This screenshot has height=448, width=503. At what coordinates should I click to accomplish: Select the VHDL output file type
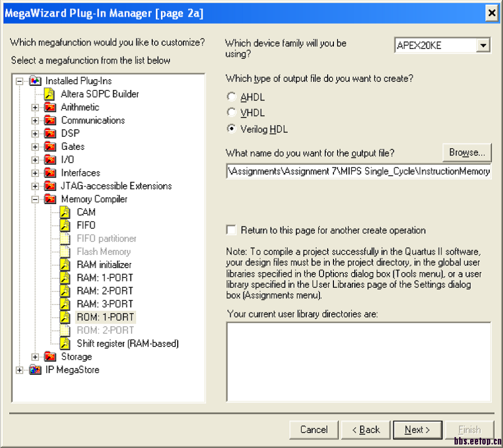(231, 112)
